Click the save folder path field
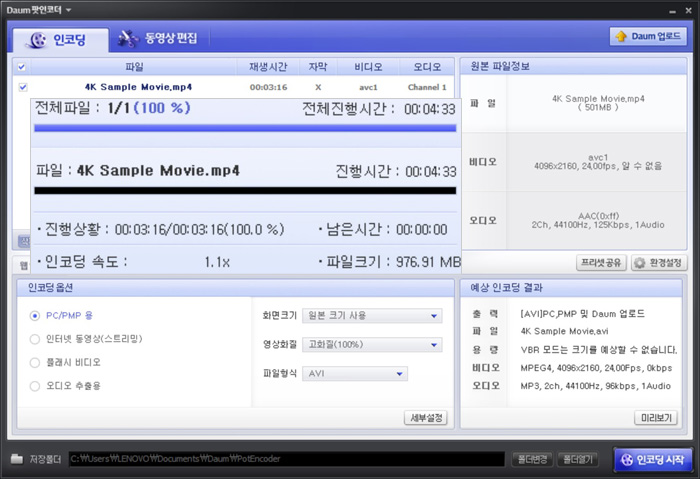 (x=285, y=460)
